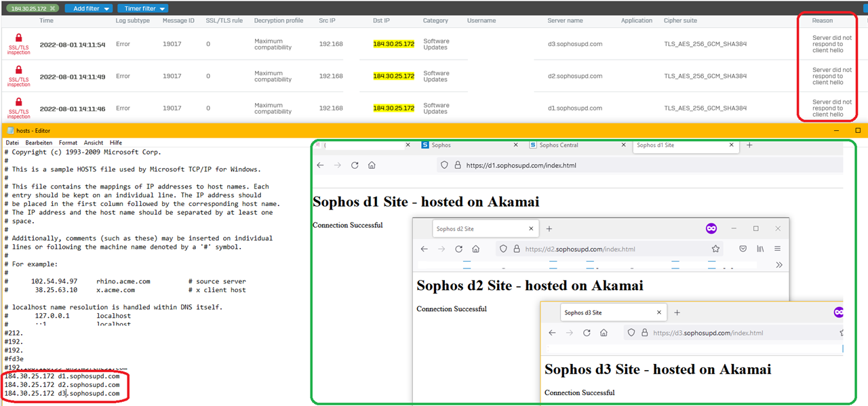The height and width of the screenshot is (406, 868).
Task: Focus the d2.sophosupd.com address bar
Action: tap(610, 249)
